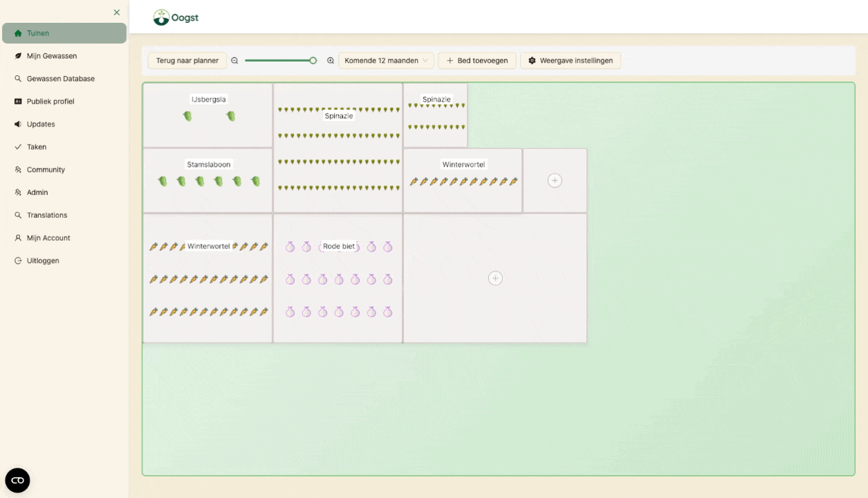This screenshot has height=498, width=868.
Task: Click the Oogst logo
Action: point(176,17)
